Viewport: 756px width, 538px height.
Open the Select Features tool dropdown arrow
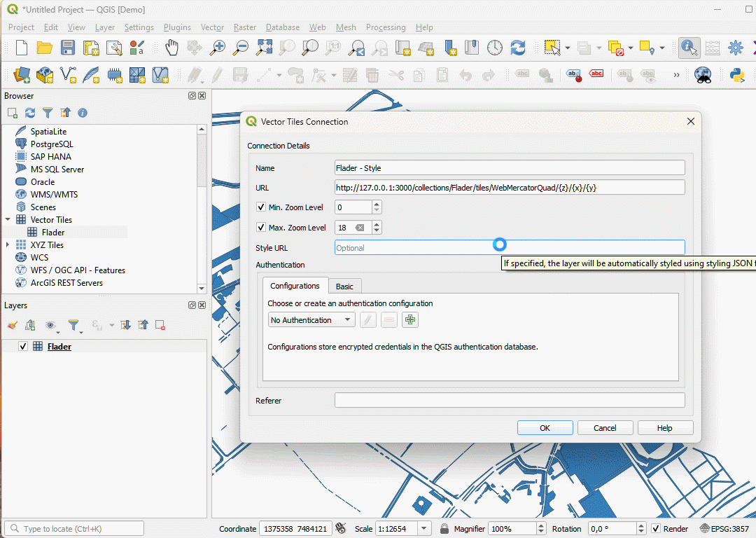click(x=568, y=48)
